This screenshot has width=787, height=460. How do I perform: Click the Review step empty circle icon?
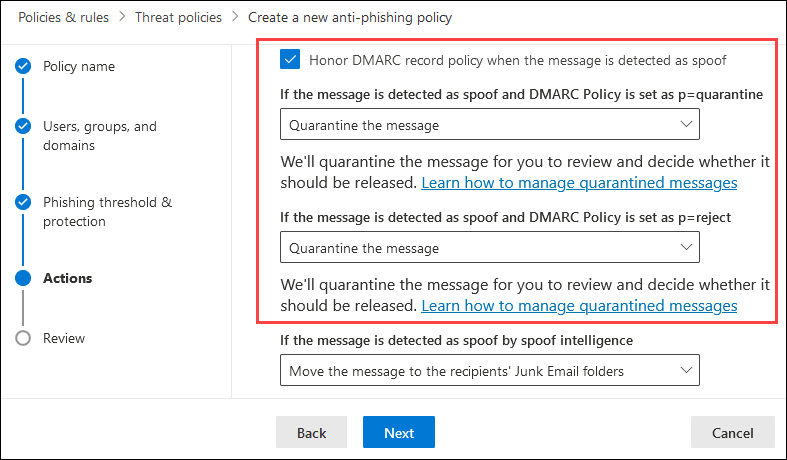coord(23,338)
